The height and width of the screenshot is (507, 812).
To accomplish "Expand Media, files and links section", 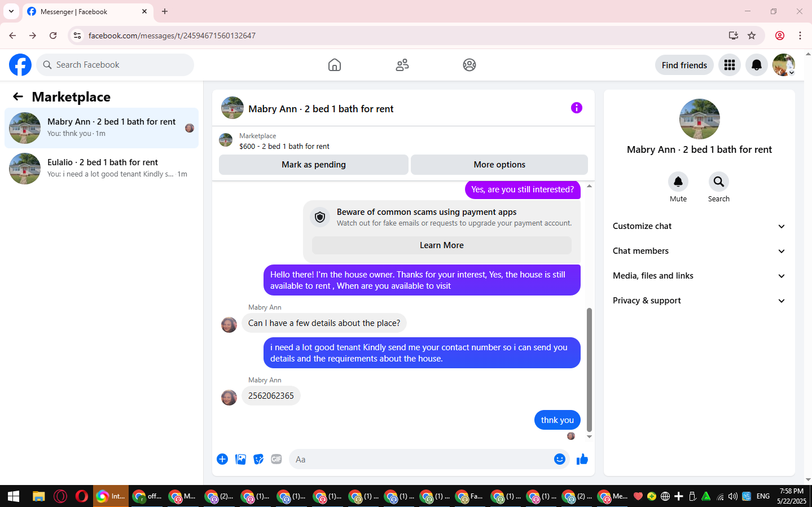I will 699,276.
